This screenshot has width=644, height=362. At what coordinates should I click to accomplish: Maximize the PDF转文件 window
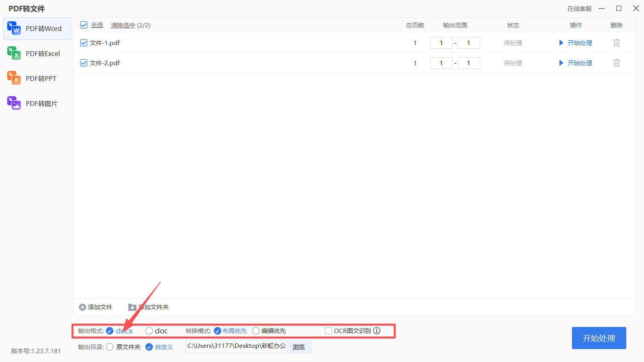pos(619,8)
